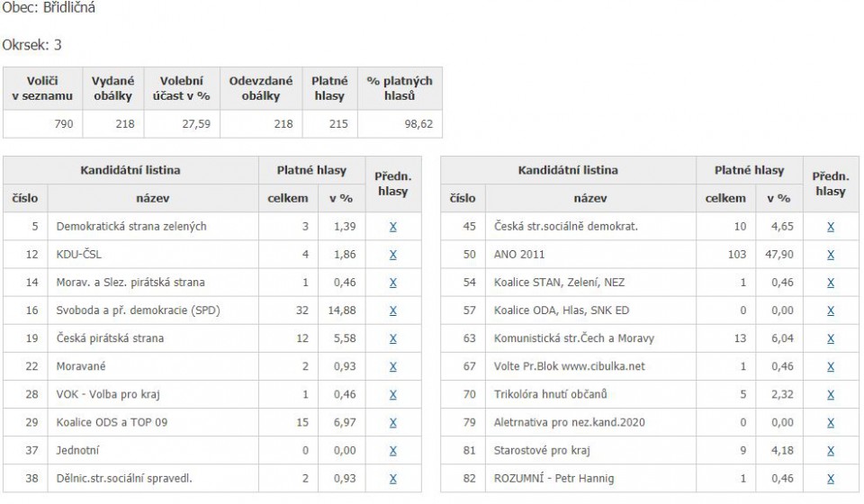Open the X link for Moravané row

393,367
